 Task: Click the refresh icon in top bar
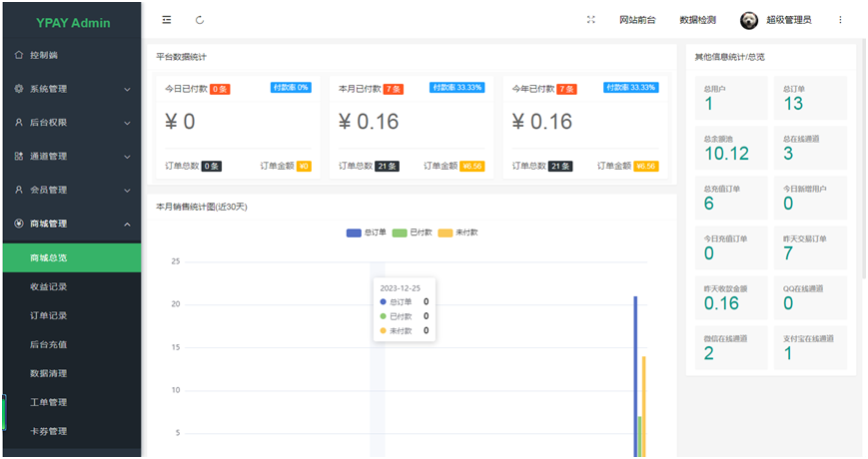[x=200, y=20]
